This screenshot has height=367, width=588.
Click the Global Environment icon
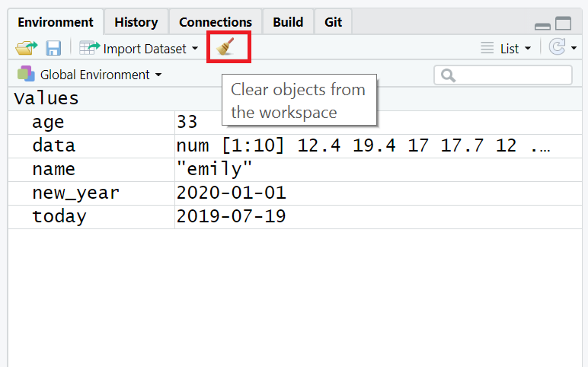tap(26, 74)
